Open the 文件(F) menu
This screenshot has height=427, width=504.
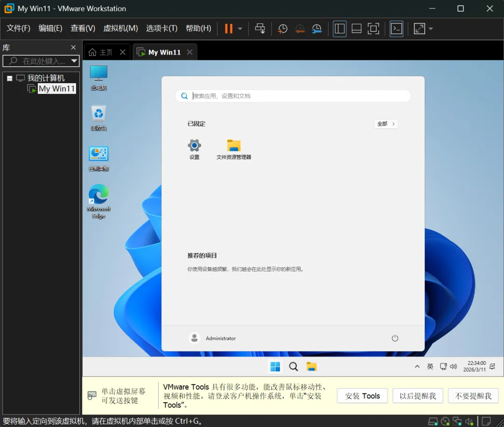click(x=18, y=28)
